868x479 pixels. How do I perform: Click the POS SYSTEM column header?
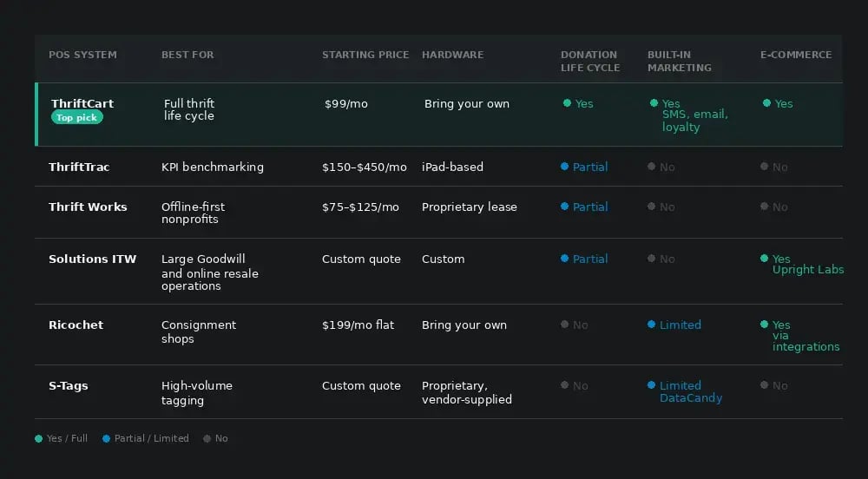click(82, 55)
